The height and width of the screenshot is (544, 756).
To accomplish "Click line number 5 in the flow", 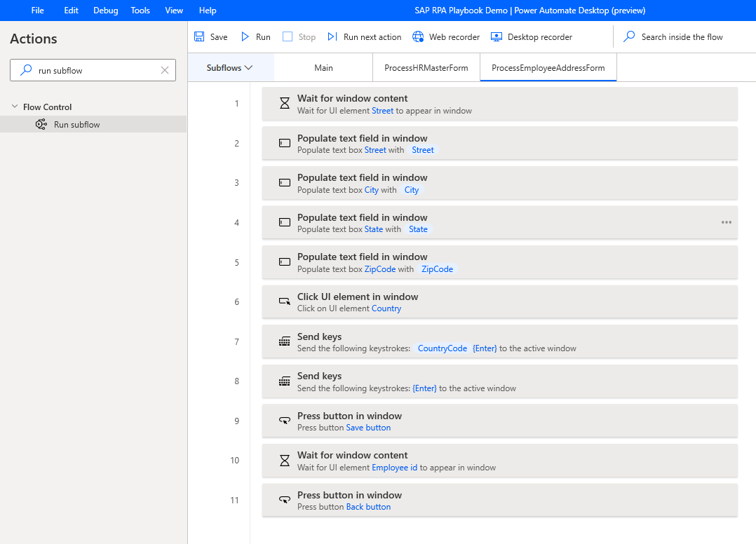I will pyautogui.click(x=237, y=263).
